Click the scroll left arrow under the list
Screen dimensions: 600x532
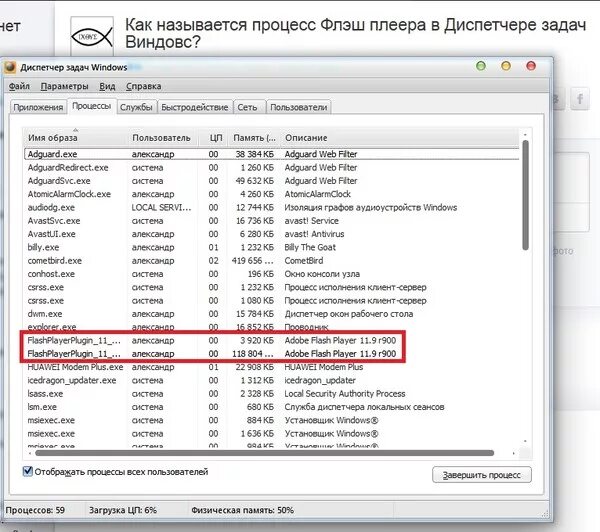tap(30, 453)
